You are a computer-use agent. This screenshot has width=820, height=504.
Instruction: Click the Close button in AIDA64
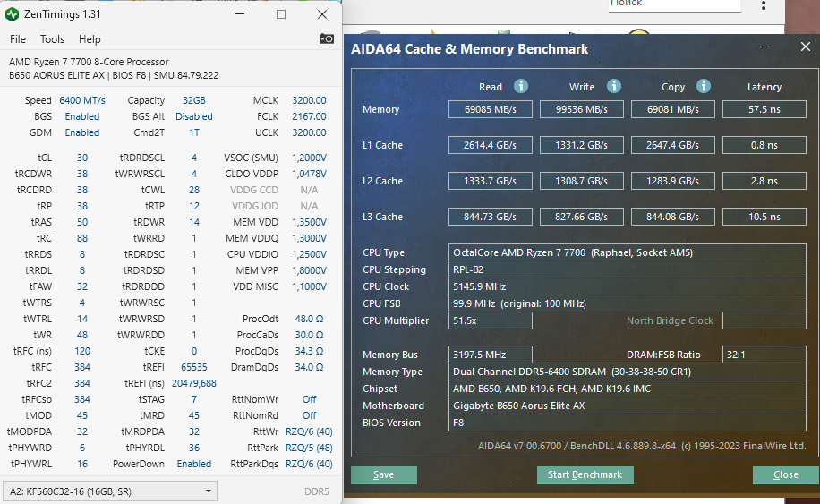[x=786, y=474]
